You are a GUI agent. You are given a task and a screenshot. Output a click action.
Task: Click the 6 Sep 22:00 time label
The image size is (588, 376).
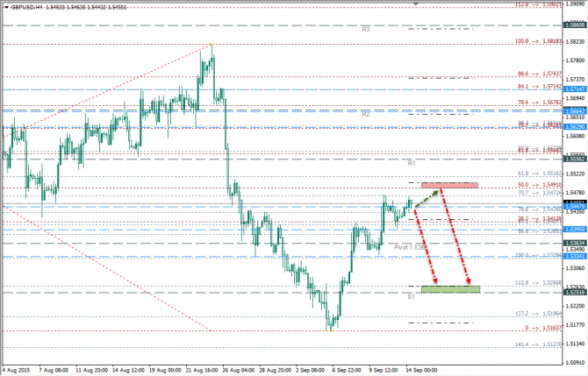click(347, 371)
